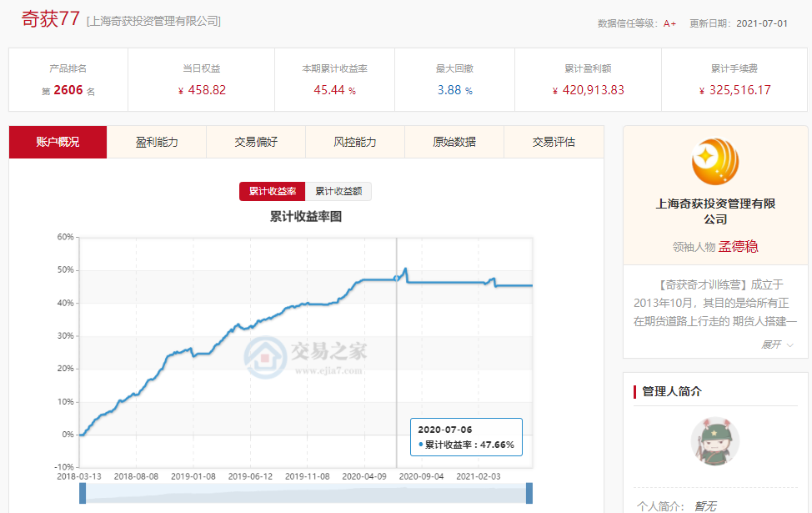Click the 管理人简介 section heading
Image resolution: width=812 pixels, height=513 pixels.
(672, 392)
